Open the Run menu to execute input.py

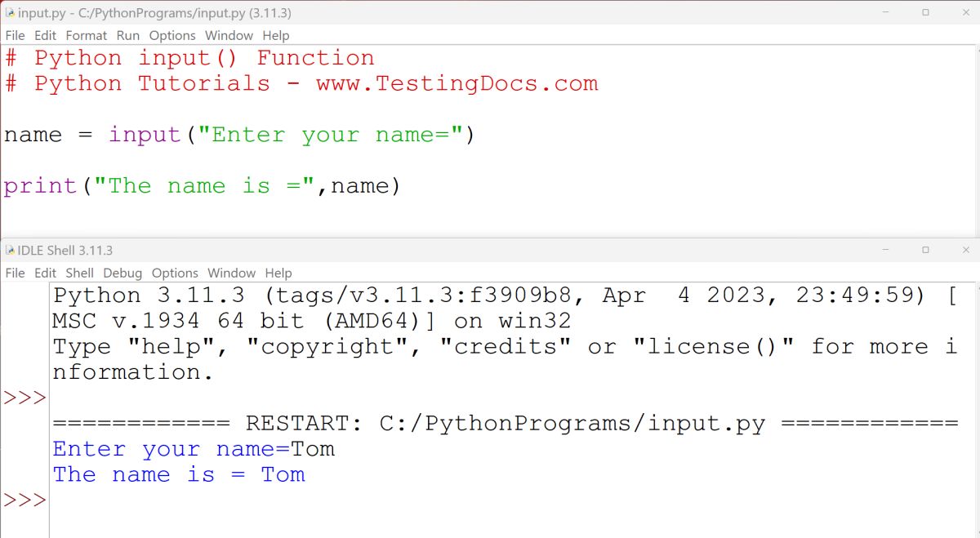click(x=127, y=35)
